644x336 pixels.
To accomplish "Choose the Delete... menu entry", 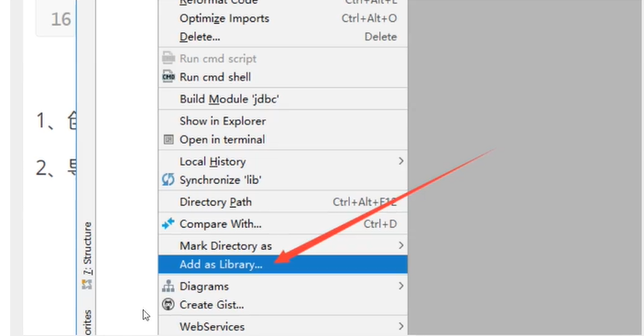I will [283, 37].
